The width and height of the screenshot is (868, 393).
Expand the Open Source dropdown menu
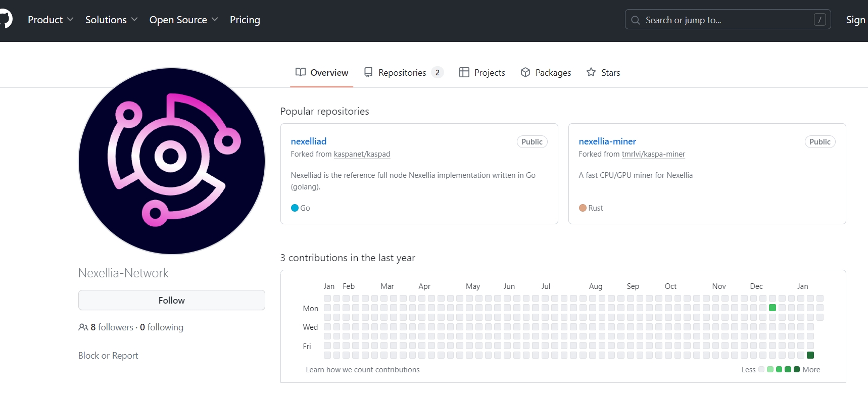point(183,20)
